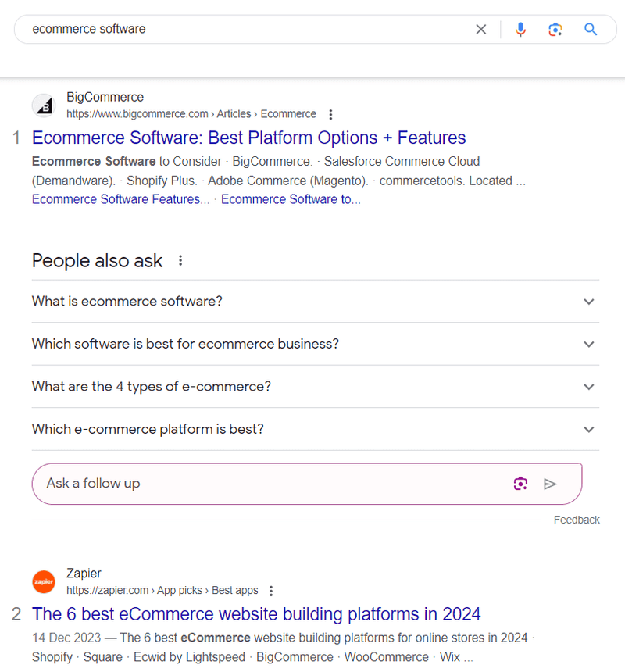Start voice search with microphone icon
This screenshot has height=672, width=625.
(x=520, y=29)
